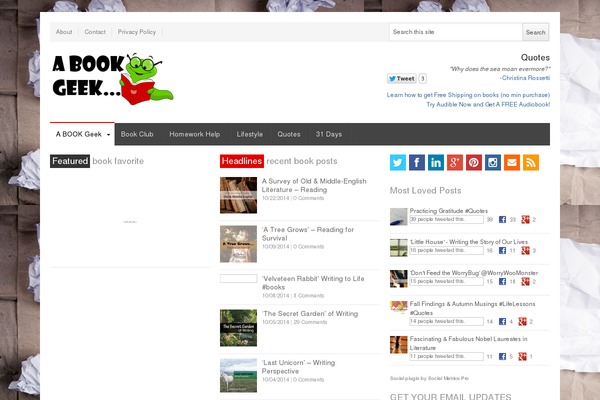
Task: Select the Lifestyle menu item
Action: 250,134
